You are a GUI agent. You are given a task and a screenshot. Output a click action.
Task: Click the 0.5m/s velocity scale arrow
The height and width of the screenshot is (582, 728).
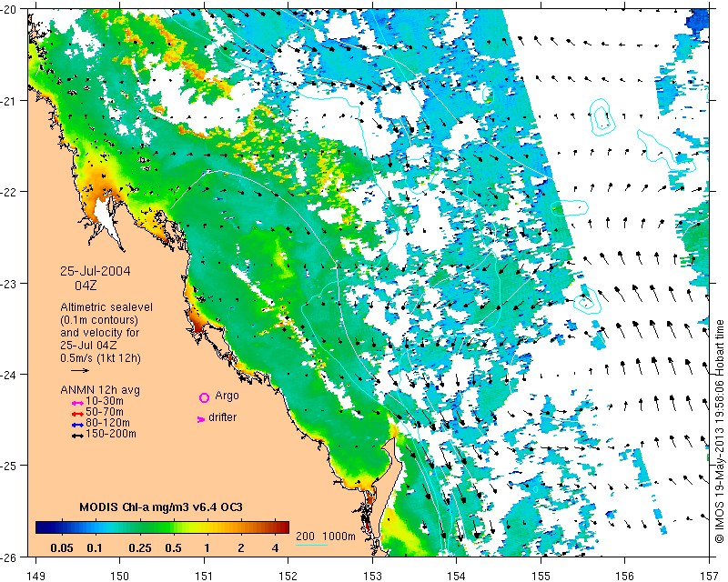coord(80,370)
